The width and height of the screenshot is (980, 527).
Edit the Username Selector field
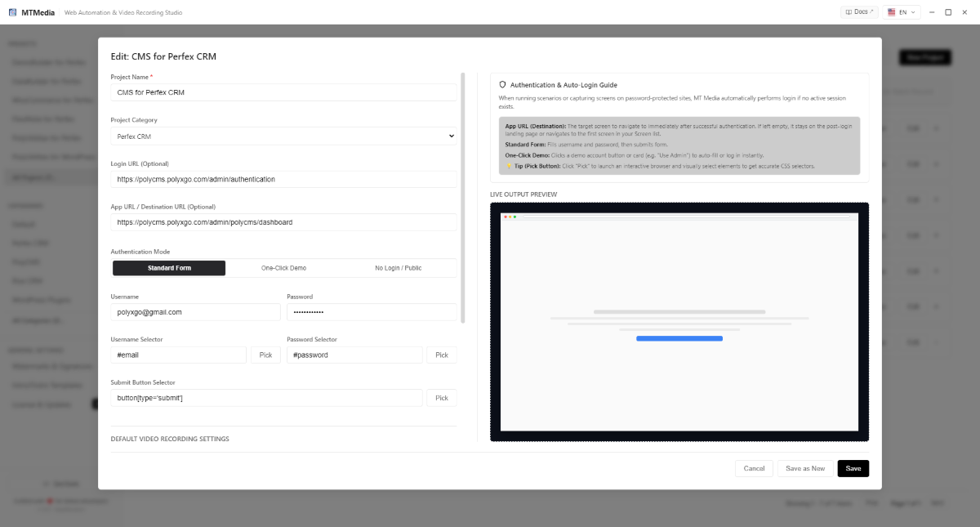pos(178,355)
